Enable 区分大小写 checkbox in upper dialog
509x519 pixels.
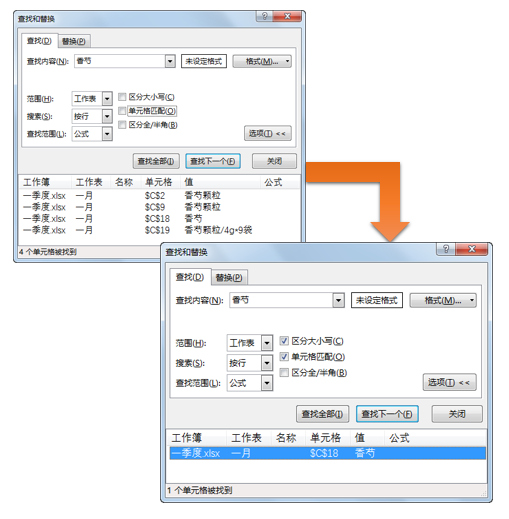coord(122,97)
